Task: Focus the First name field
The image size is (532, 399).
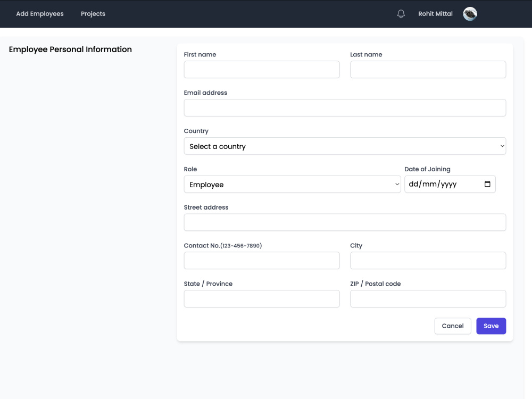Action: pos(262,70)
